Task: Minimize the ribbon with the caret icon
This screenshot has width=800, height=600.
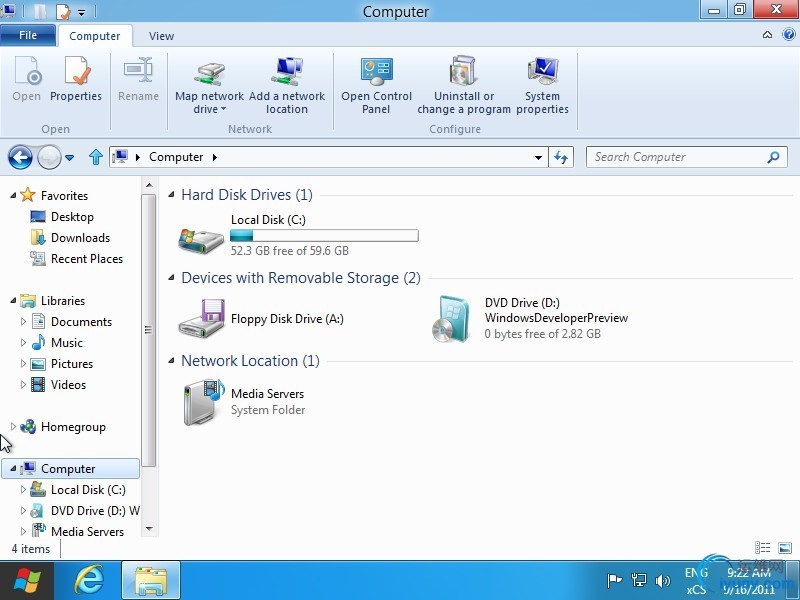Action: [767, 35]
